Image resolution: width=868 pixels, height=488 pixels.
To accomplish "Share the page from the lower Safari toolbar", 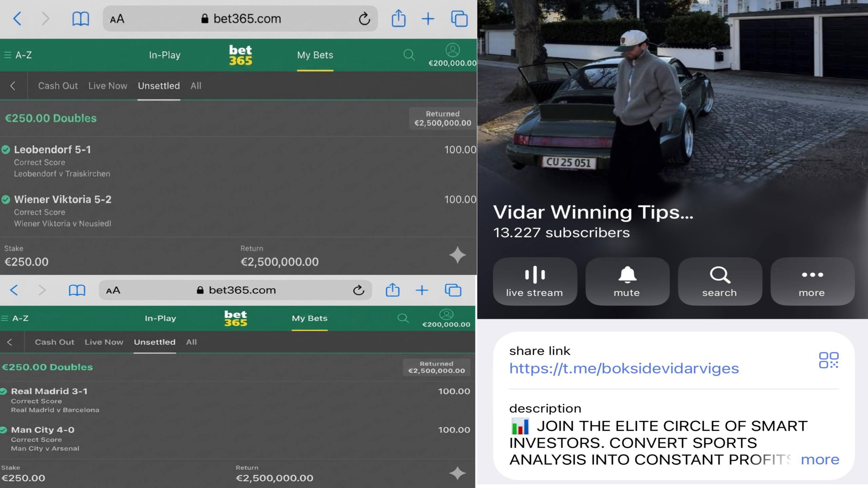I will pos(393,290).
